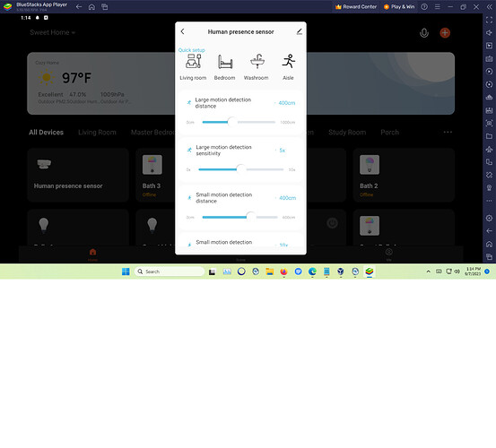The image size is (496, 448).
Task: Select the Aisle quick setup icon
Action: tap(289, 61)
